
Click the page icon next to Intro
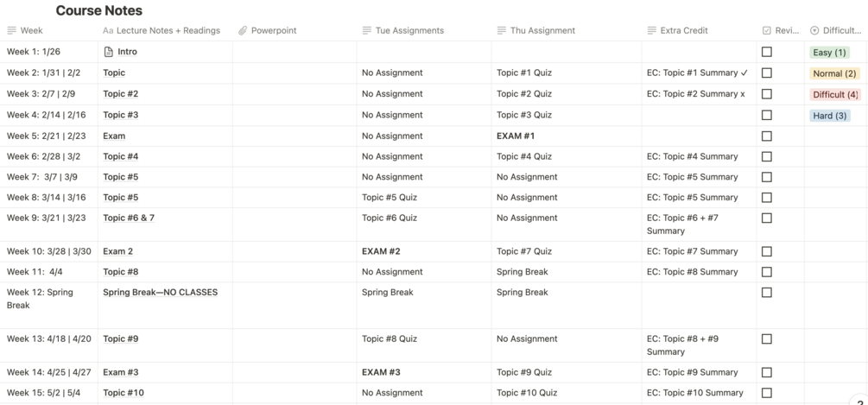(x=109, y=52)
